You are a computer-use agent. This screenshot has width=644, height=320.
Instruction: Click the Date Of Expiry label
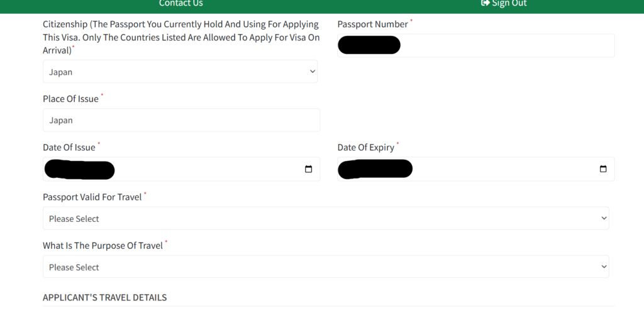click(x=365, y=148)
